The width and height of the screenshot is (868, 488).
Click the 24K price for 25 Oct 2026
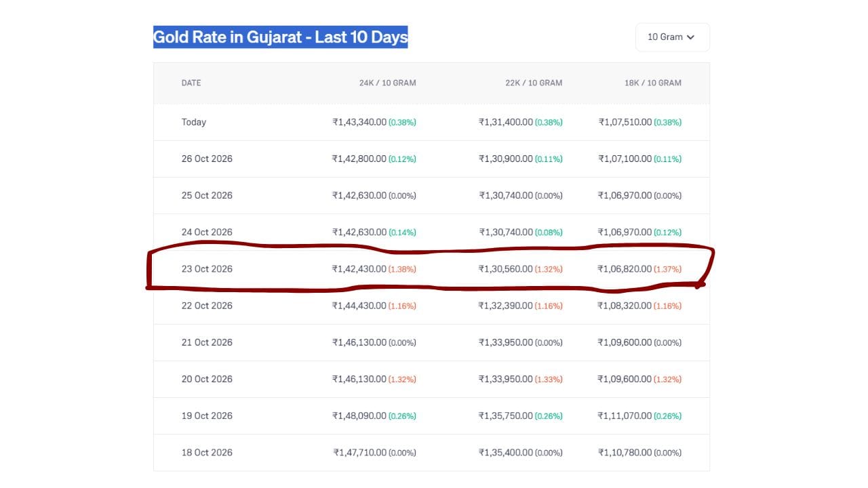click(x=359, y=195)
